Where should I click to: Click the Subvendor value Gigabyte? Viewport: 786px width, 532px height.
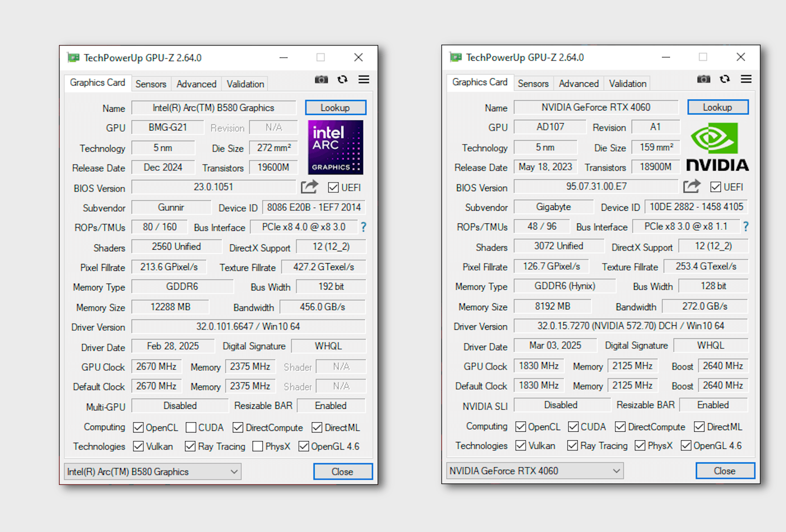pos(553,207)
